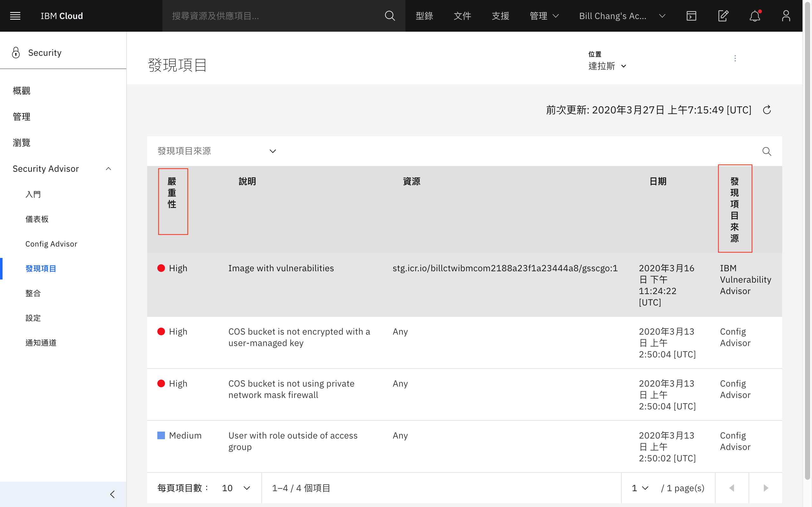Screen dimensions: 812x507
Task: Open the 文件 docs link
Action: (x=462, y=16)
